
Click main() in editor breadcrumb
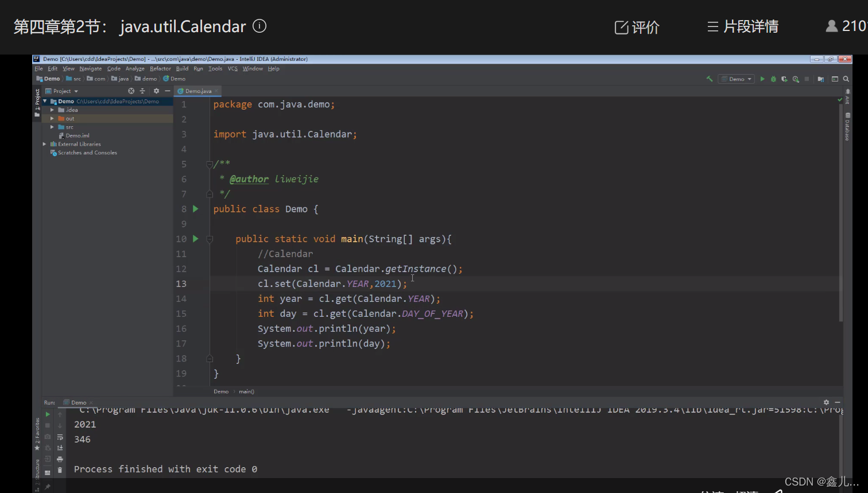(x=246, y=391)
